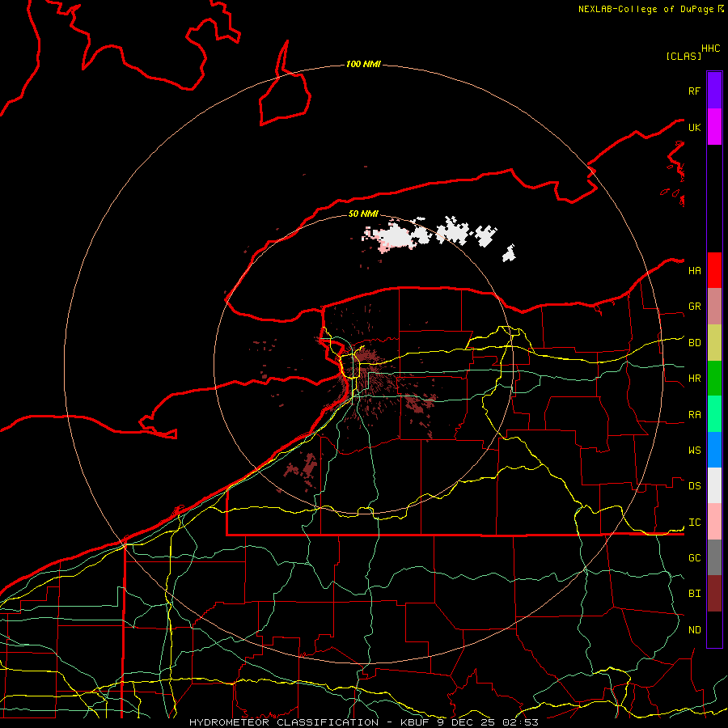This screenshot has height=728, width=728.
Task: Click the DS legend label
Action: [694, 486]
